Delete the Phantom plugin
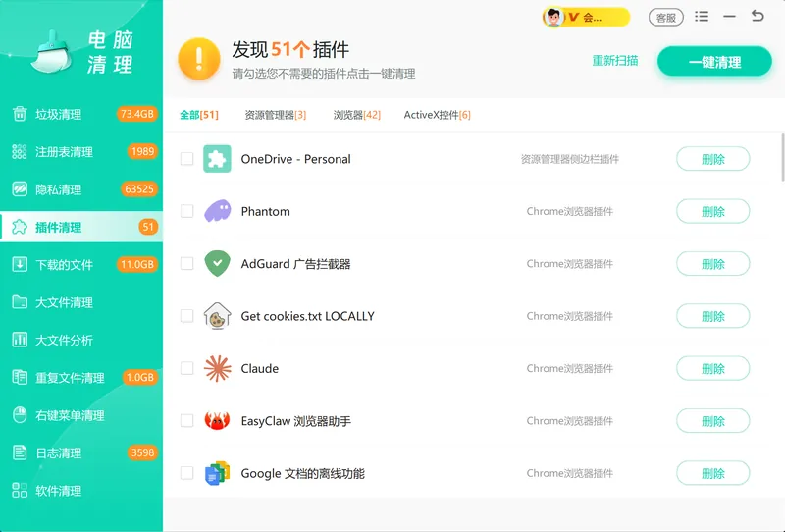Viewport: 785px width, 532px height. pos(713,211)
